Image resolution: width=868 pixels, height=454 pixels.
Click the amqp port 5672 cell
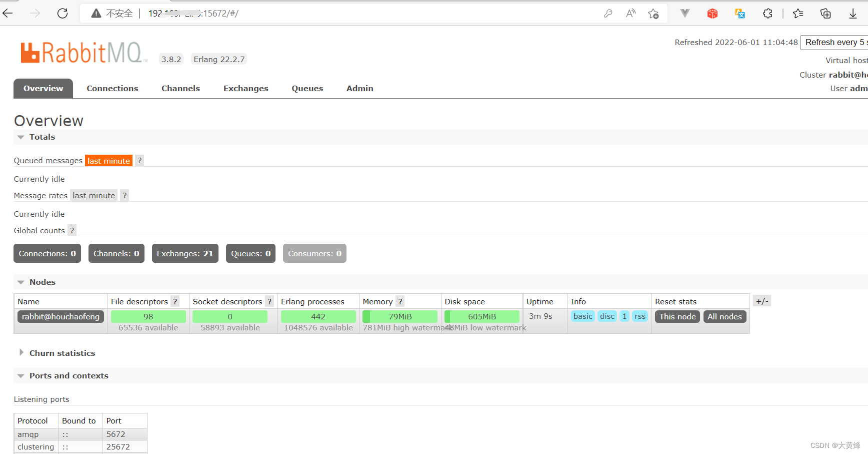pos(124,434)
